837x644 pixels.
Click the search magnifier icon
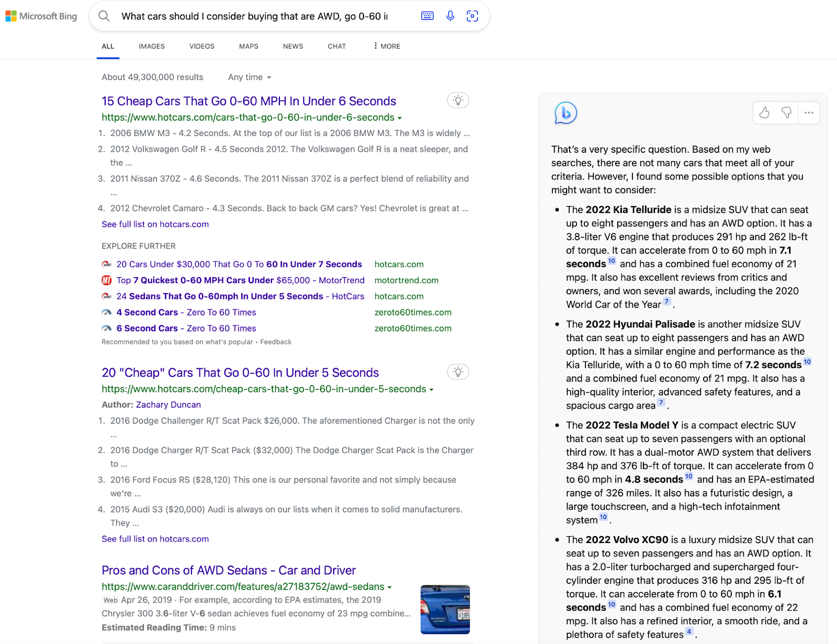[x=104, y=16]
